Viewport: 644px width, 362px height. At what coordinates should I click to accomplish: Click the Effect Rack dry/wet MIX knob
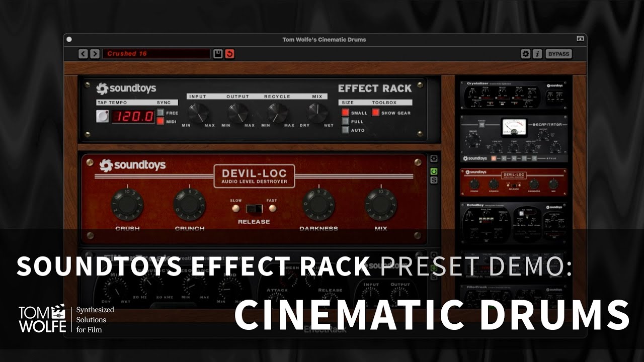click(x=317, y=113)
